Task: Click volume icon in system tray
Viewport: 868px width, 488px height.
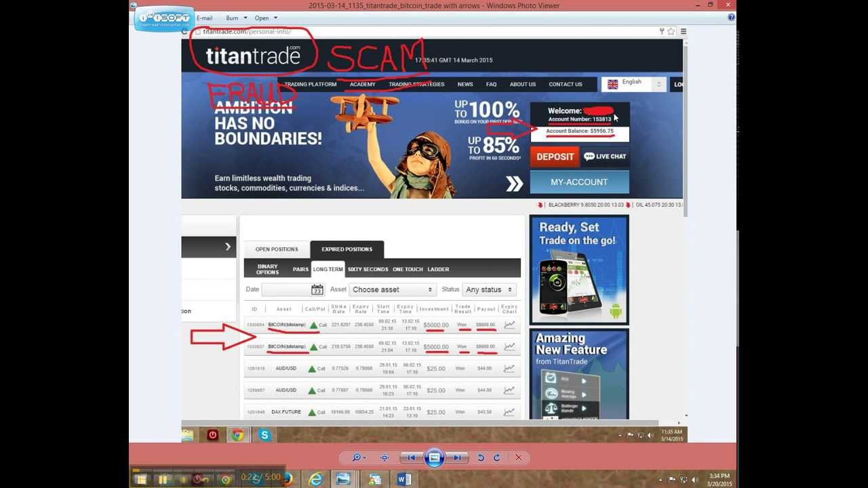Action: [694, 480]
